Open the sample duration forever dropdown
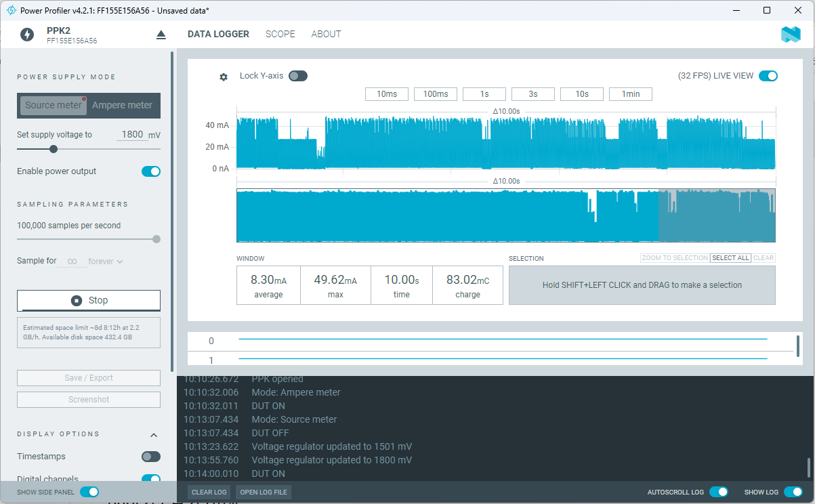This screenshot has height=504, width=815. [106, 261]
